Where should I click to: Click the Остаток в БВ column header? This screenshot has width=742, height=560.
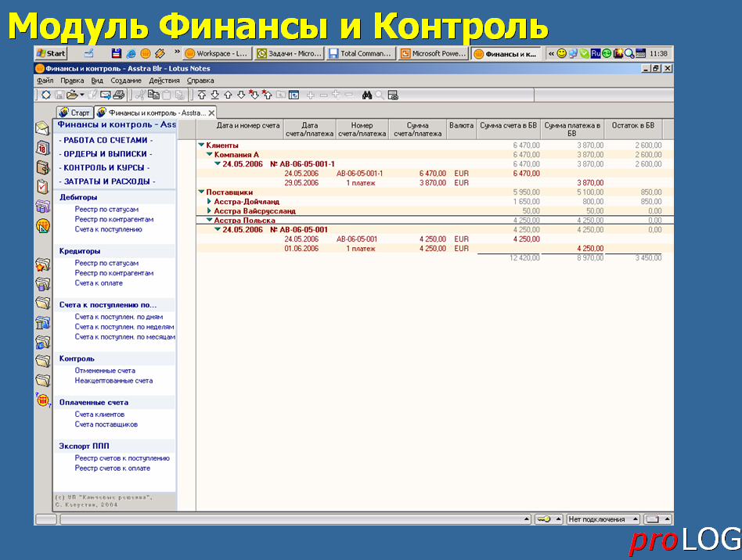tap(633, 129)
